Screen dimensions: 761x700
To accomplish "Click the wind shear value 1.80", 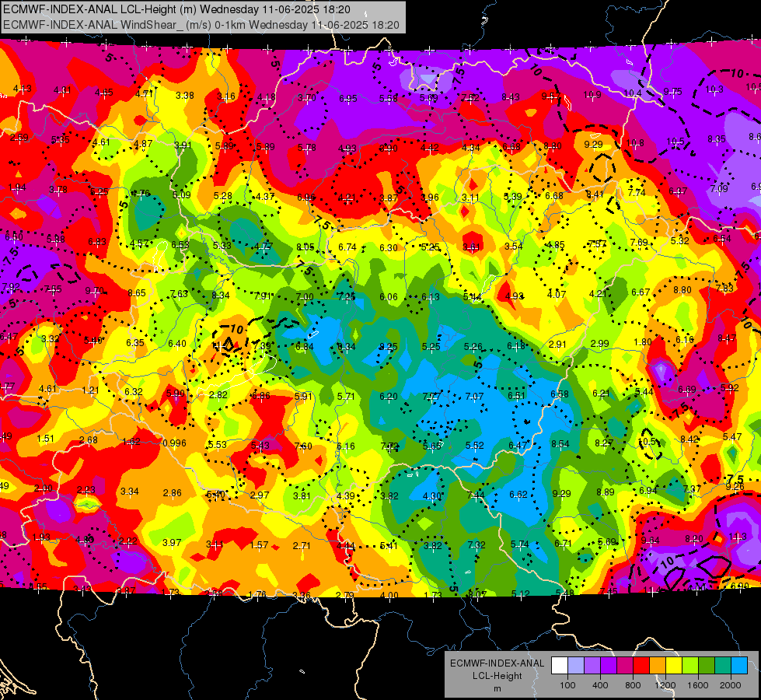I will tap(643, 341).
